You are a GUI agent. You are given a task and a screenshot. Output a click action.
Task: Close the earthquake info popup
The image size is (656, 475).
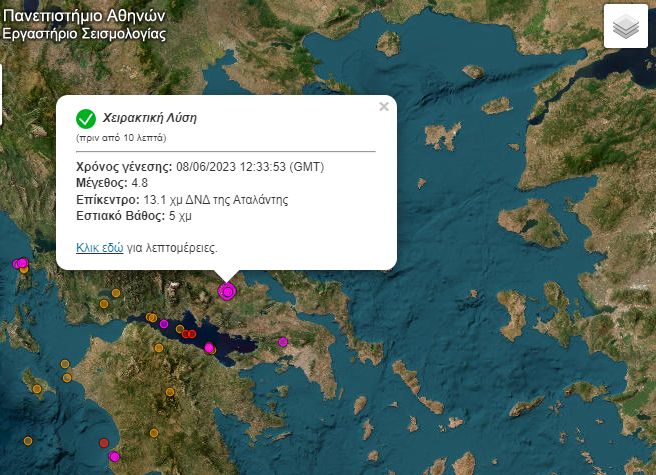[383, 107]
